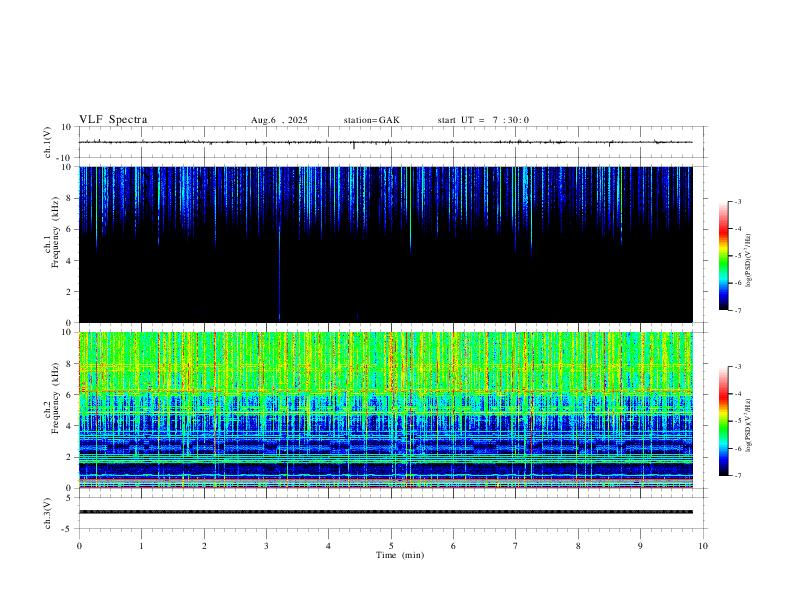Click the time axis tick label '7'
Image resolution: width=792 pixels, height=612 pixels.
tap(516, 546)
